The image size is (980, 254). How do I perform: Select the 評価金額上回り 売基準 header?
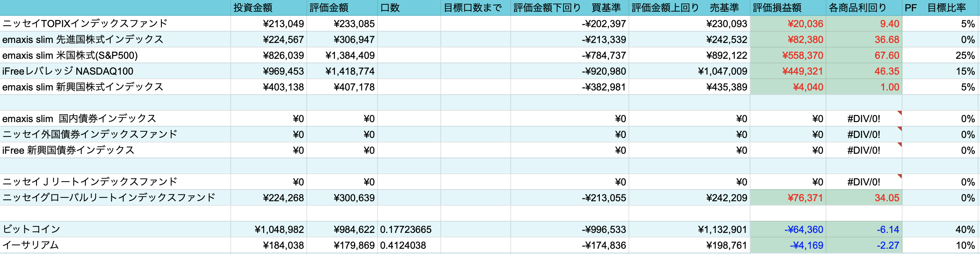pyautogui.click(x=689, y=8)
